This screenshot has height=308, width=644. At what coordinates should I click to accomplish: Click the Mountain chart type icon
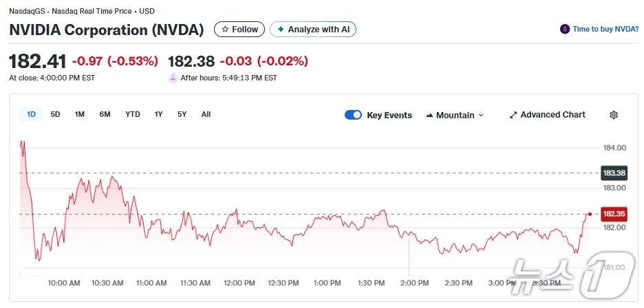[430, 115]
